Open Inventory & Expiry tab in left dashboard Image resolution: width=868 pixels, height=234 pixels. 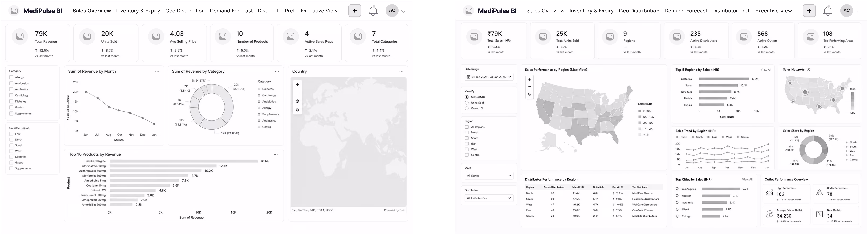(138, 11)
